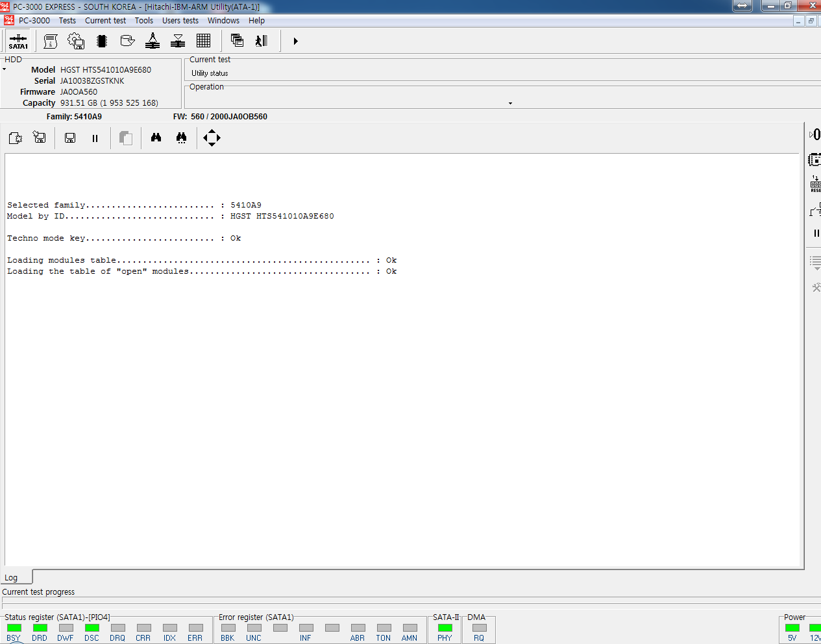The width and height of the screenshot is (821, 644).
Task: Click the stacked windows icon in toolbar
Action: (x=237, y=41)
